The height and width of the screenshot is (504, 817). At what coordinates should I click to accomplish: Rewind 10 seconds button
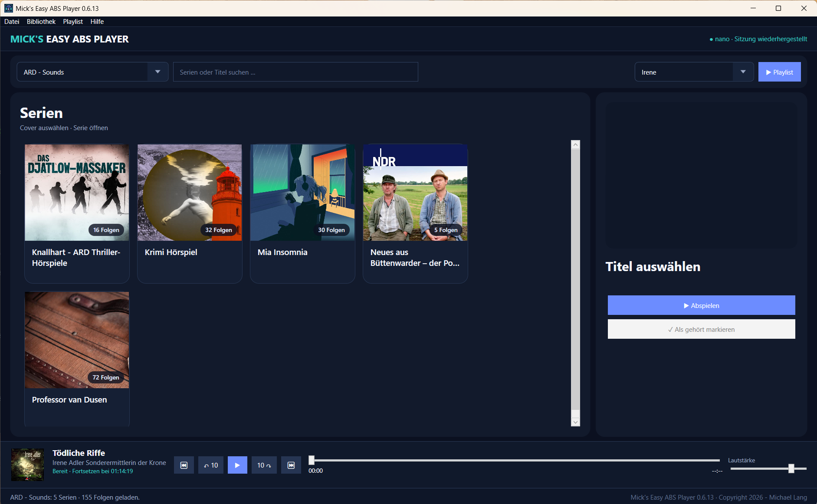pyautogui.click(x=211, y=465)
